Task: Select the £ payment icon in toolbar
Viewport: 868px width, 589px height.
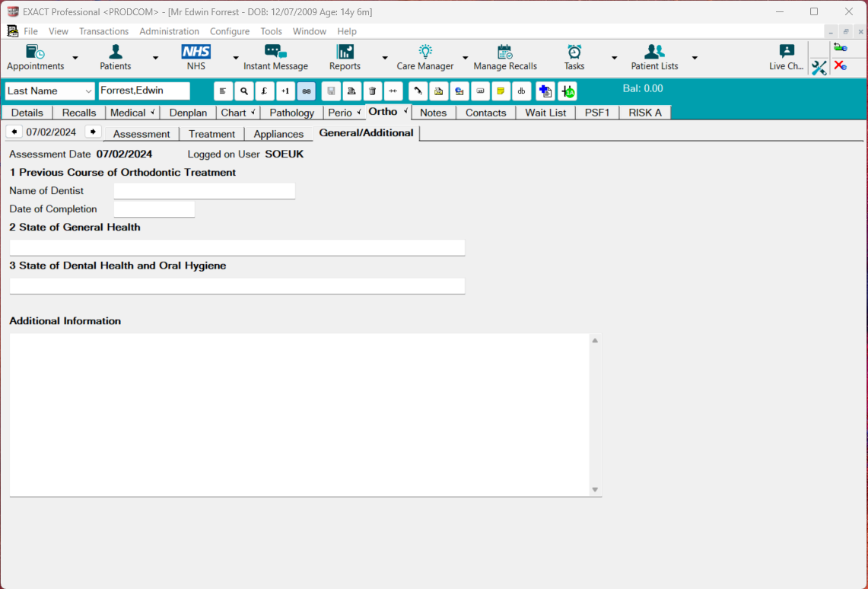Action: [264, 91]
